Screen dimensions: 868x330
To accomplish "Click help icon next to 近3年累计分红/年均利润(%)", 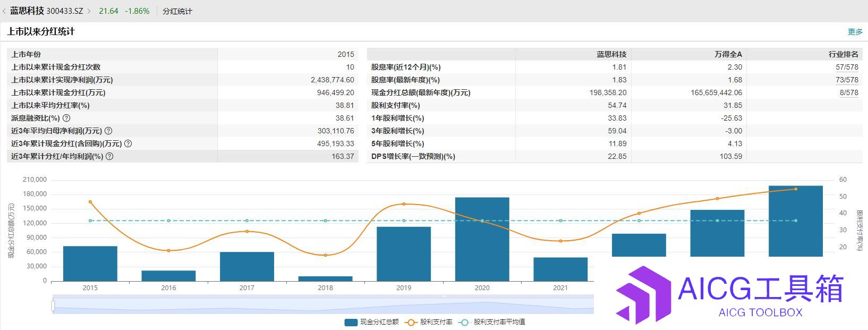I will pyautogui.click(x=109, y=156).
